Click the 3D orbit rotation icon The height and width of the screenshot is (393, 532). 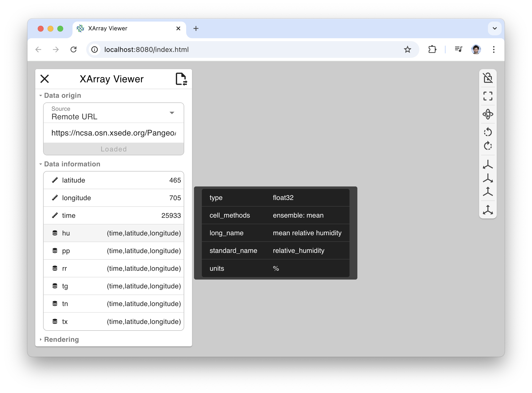click(x=488, y=114)
